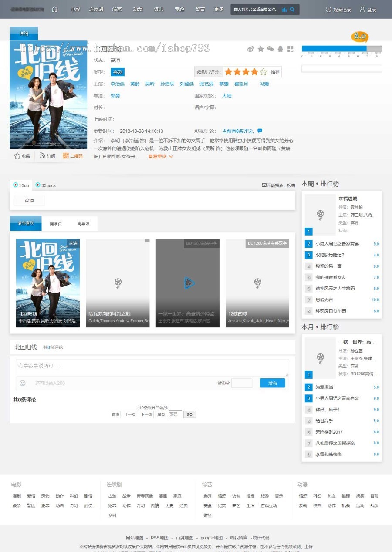Share via star (Qzone) icon

pos(260,49)
